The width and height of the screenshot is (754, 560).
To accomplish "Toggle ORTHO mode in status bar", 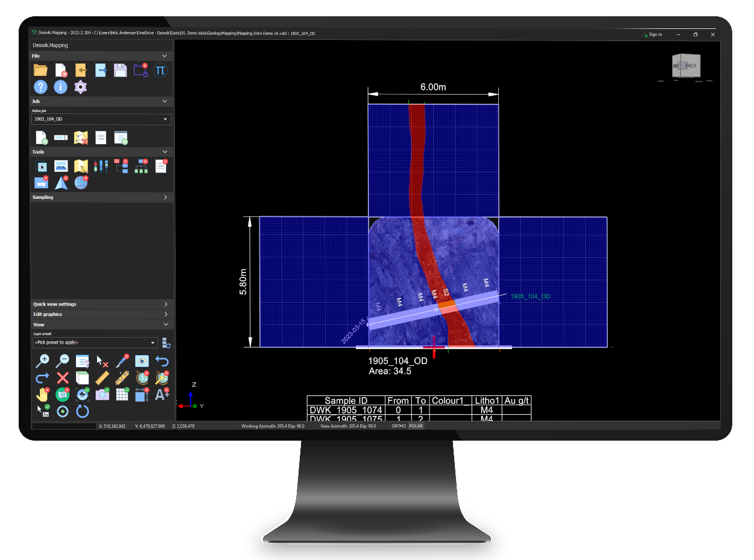I will point(399,426).
